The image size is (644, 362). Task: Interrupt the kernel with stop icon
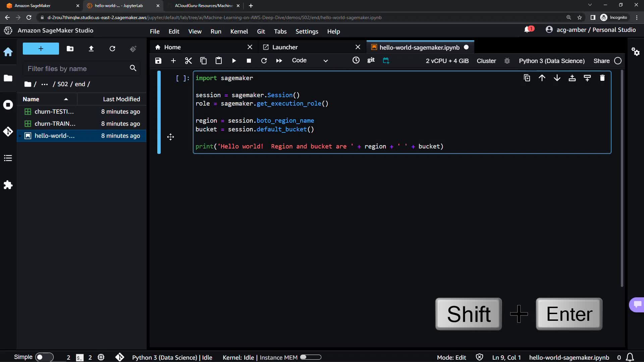[249, 61]
